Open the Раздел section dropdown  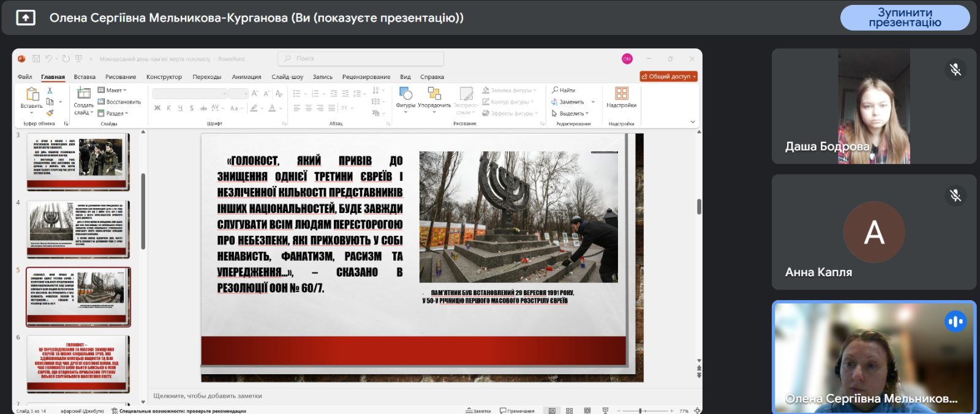113,113
